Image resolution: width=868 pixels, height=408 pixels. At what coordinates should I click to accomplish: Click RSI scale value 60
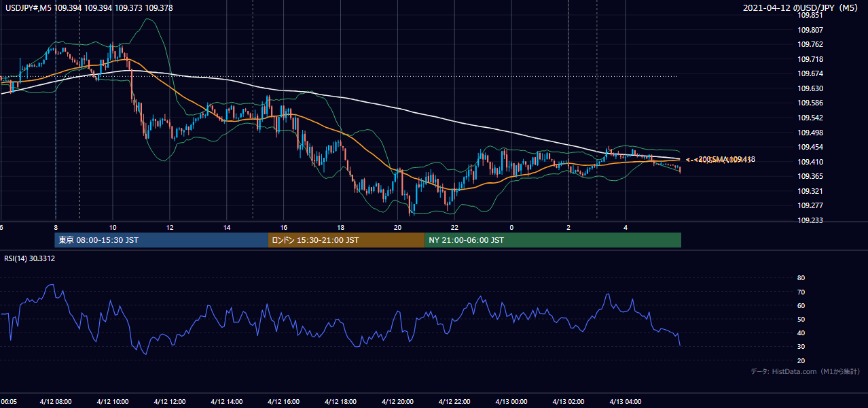point(801,305)
